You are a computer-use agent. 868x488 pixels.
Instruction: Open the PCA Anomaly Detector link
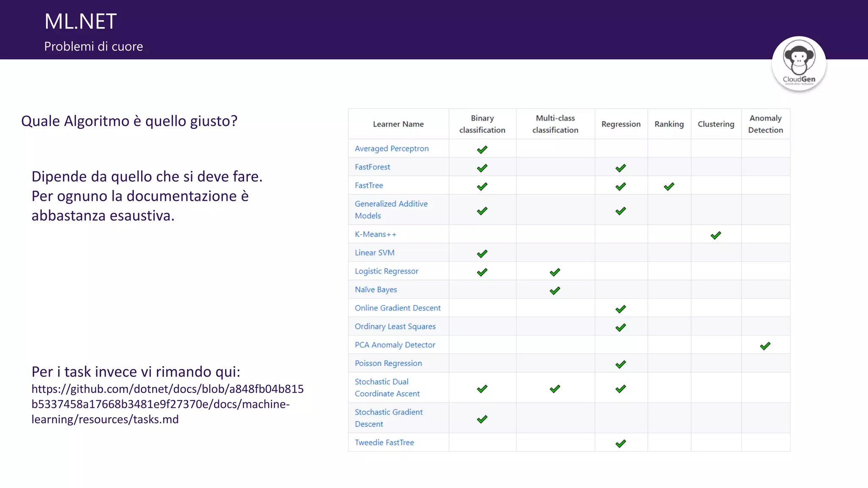[x=395, y=345]
